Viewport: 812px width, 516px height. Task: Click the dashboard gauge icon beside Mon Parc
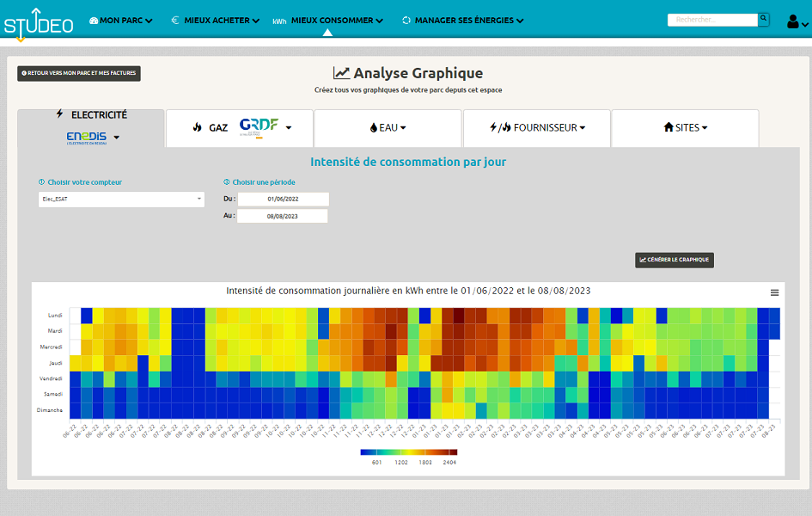[x=94, y=21]
